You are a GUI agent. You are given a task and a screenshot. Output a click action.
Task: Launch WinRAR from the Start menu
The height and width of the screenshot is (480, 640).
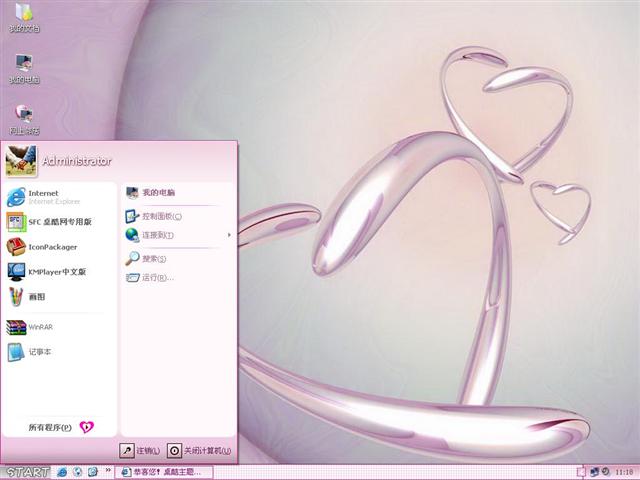[40, 327]
